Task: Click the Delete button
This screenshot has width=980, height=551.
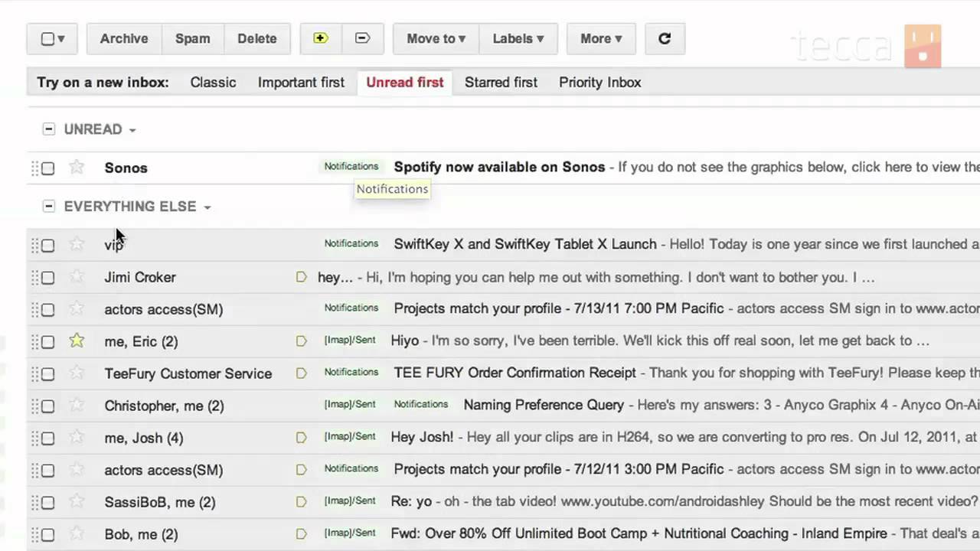Action: click(x=256, y=38)
